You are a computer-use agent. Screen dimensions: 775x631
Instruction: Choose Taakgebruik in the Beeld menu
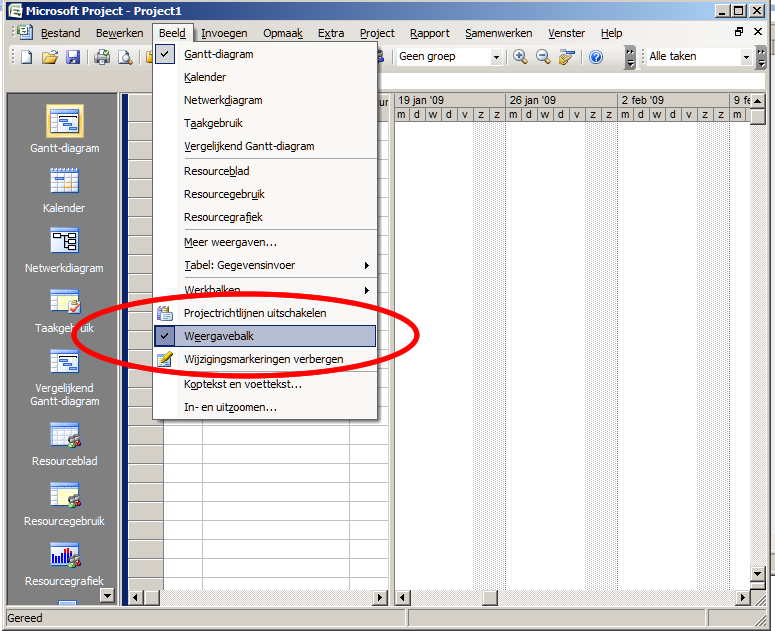pyautogui.click(x=265, y=123)
